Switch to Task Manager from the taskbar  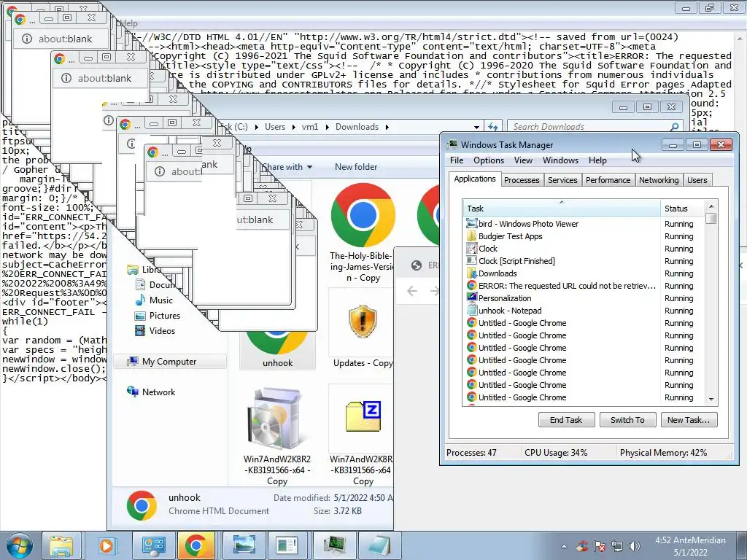(x=333, y=545)
